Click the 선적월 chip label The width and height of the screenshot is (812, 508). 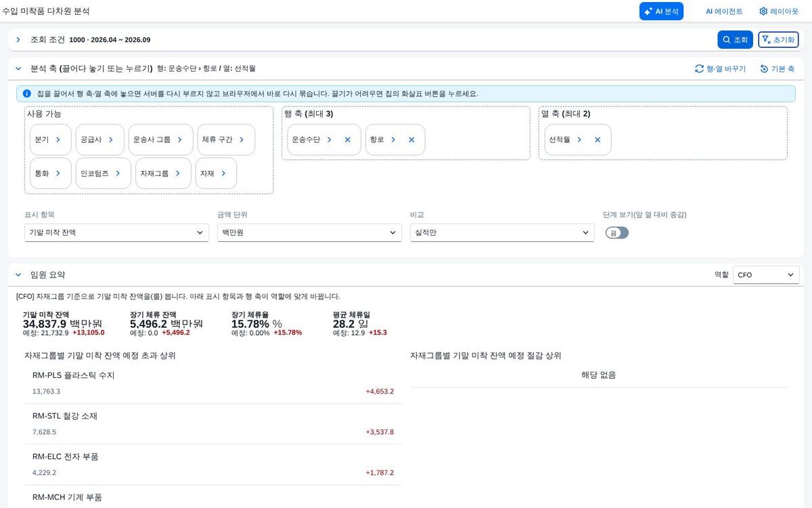559,140
